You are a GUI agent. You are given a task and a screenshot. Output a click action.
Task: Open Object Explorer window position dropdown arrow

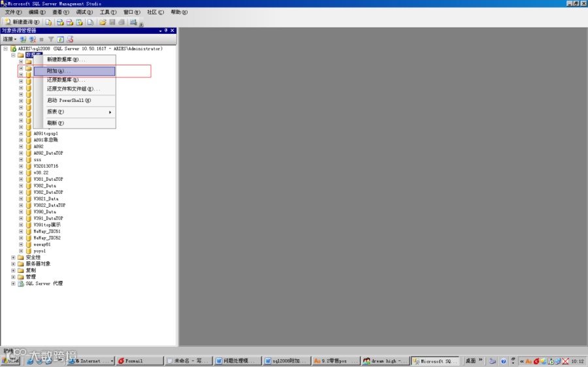pos(161,31)
